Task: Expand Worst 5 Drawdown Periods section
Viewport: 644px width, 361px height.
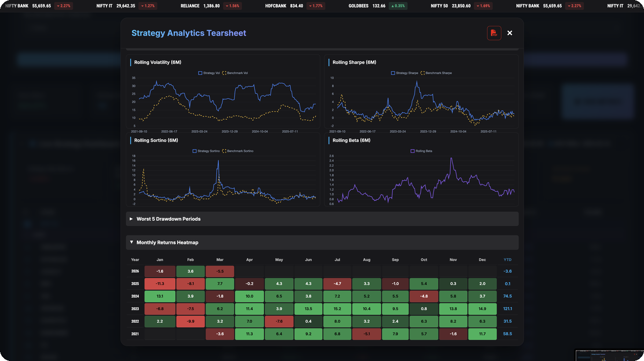Action: click(322, 219)
